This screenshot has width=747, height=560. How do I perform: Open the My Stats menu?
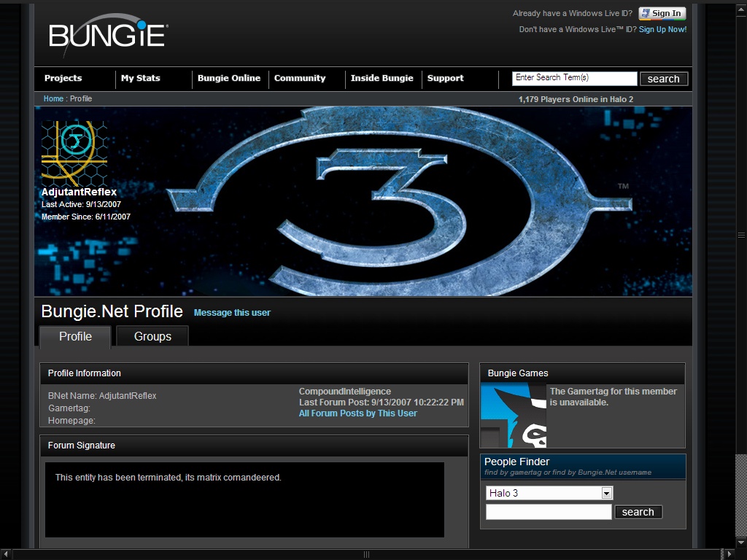tap(141, 78)
